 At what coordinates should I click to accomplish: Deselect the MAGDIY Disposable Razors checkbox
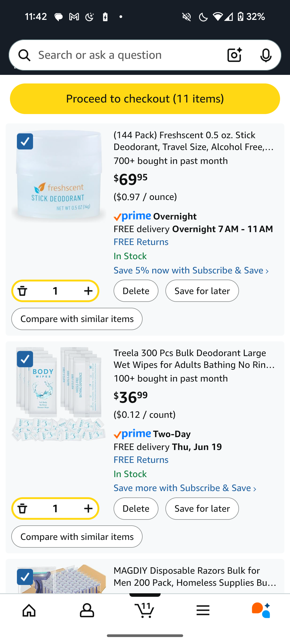[x=25, y=577]
